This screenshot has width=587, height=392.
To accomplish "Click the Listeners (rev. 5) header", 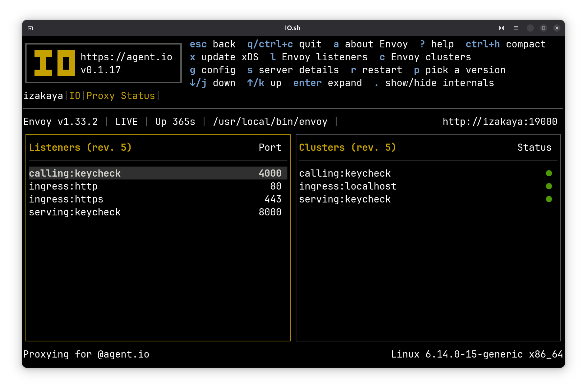I will point(80,148).
